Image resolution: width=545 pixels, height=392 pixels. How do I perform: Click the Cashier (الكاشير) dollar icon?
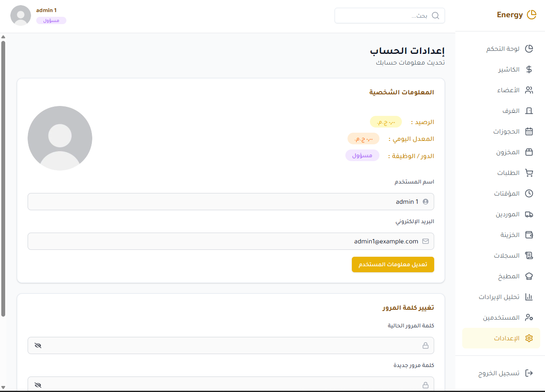point(529,69)
